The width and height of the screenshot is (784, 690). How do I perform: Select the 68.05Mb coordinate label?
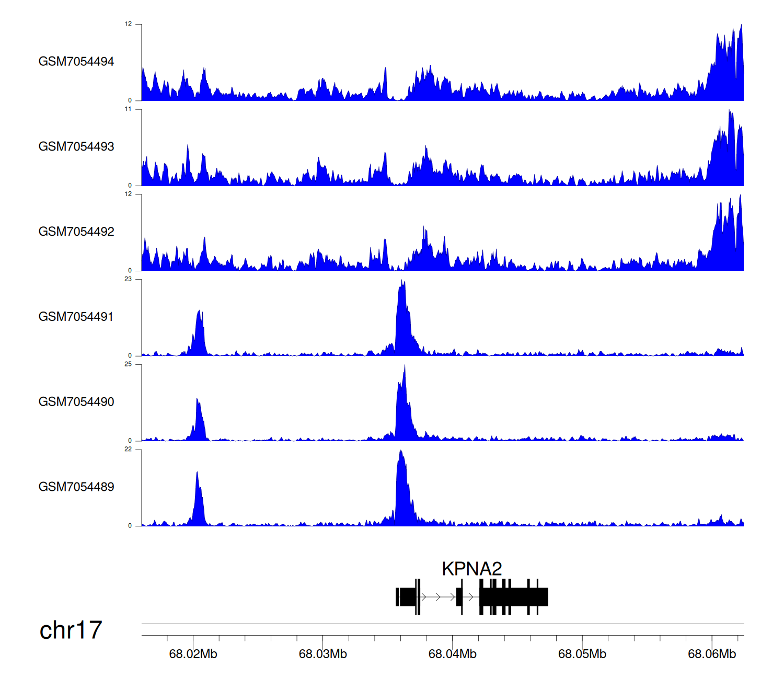click(582, 654)
